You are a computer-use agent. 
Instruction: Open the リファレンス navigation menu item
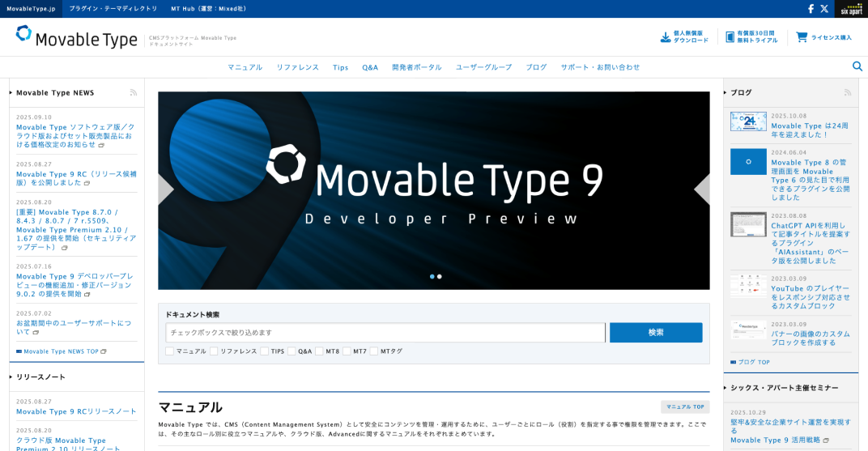tap(297, 67)
